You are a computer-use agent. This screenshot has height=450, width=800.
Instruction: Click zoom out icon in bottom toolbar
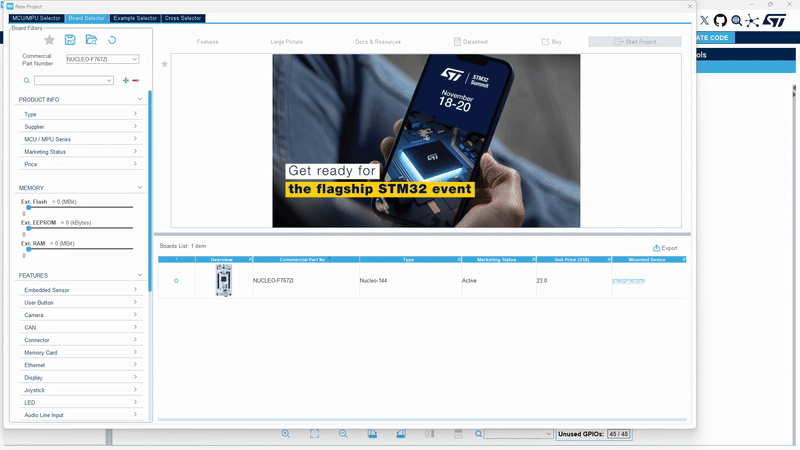[343, 434]
